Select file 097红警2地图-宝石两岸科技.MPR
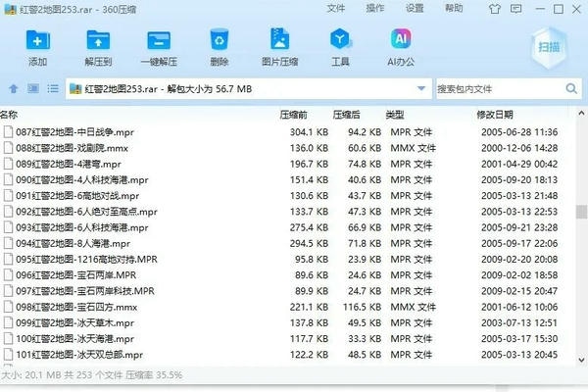 pyautogui.click(x=84, y=291)
